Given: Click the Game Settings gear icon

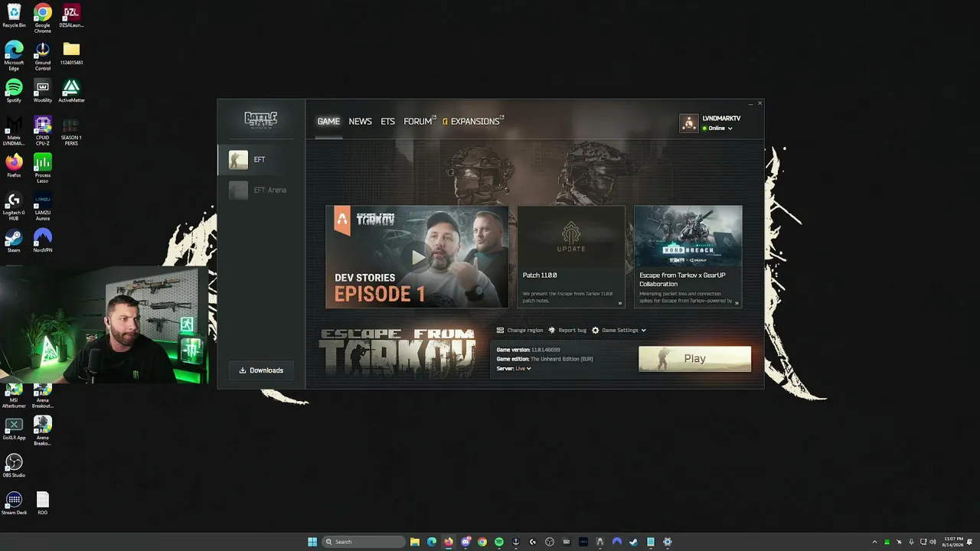Looking at the screenshot, I should (x=595, y=331).
